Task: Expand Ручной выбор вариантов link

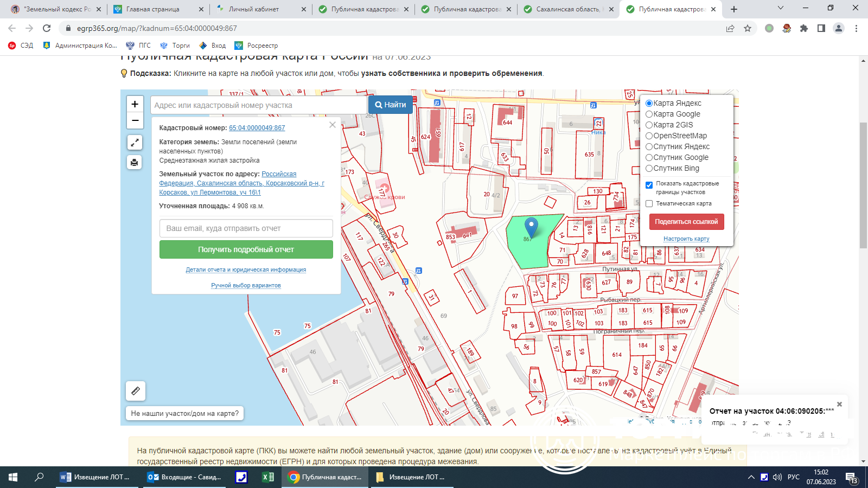Action: coord(246,285)
